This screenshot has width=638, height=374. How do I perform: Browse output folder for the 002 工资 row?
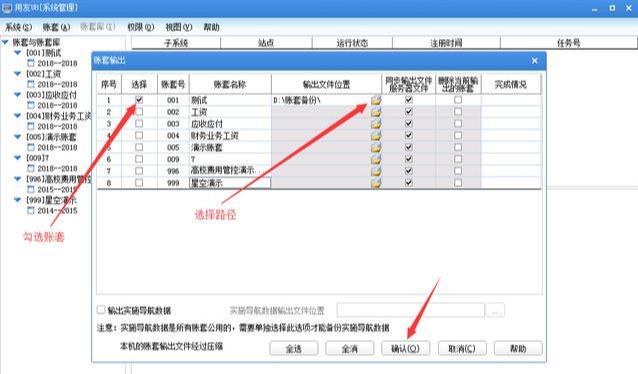(x=376, y=112)
